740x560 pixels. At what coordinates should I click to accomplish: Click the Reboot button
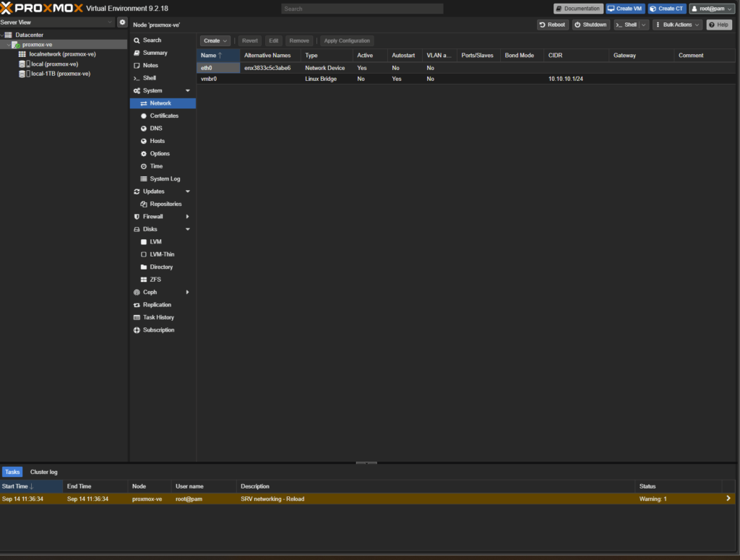[553, 25]
